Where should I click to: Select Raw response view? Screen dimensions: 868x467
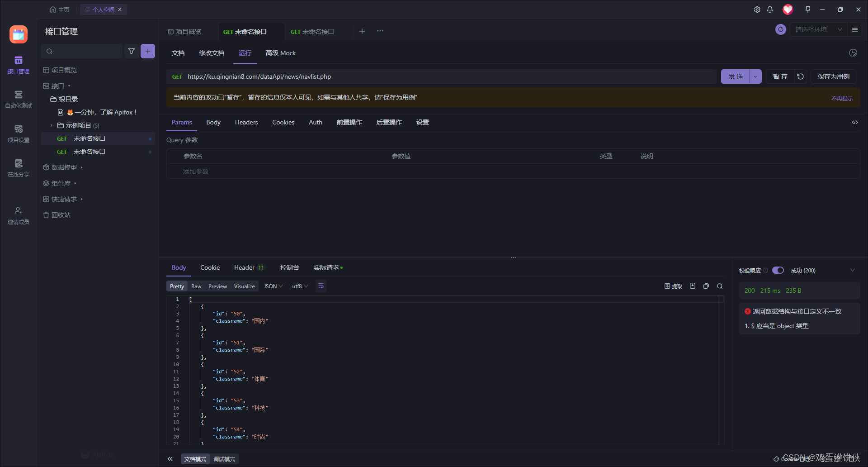click(196, 286)
